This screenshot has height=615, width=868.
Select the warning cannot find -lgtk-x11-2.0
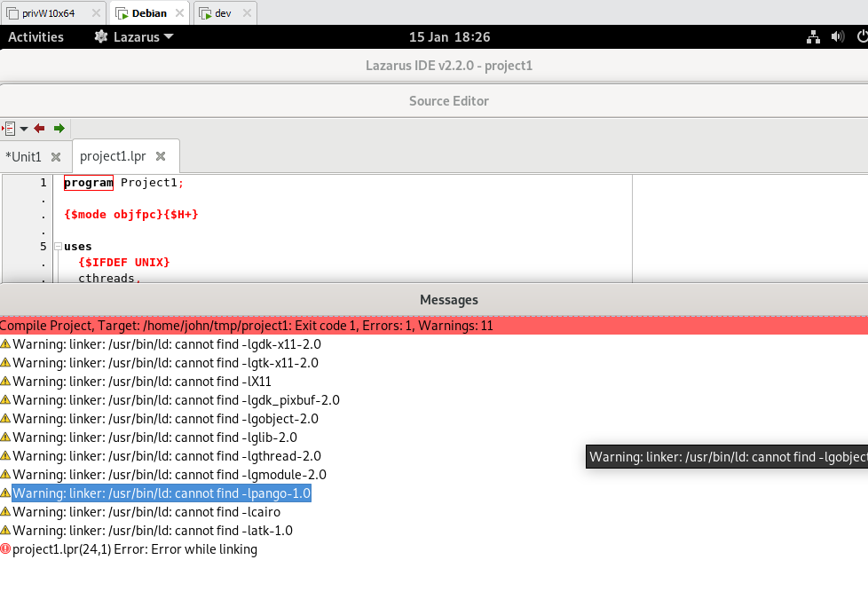[x=165, y=363]
